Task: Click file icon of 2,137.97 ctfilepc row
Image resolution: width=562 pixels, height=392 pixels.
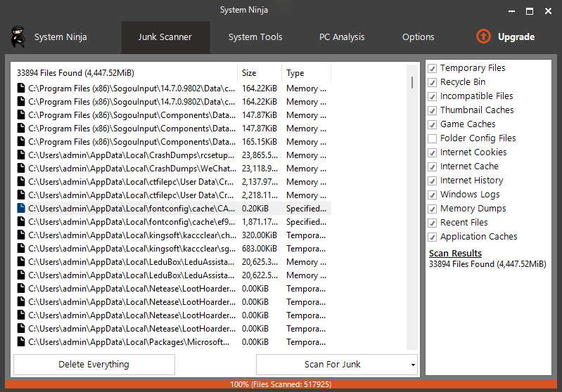Action: 21,182
